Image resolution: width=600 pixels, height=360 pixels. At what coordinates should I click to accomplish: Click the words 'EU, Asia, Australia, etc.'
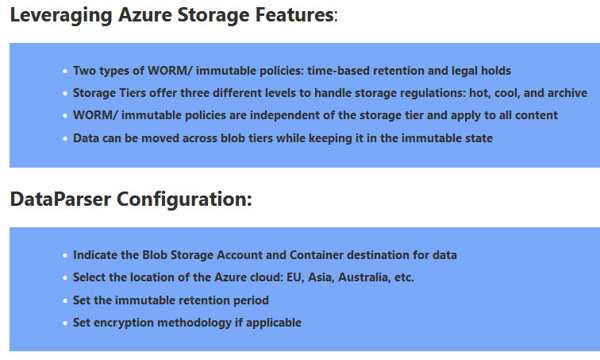pos(350,277)
